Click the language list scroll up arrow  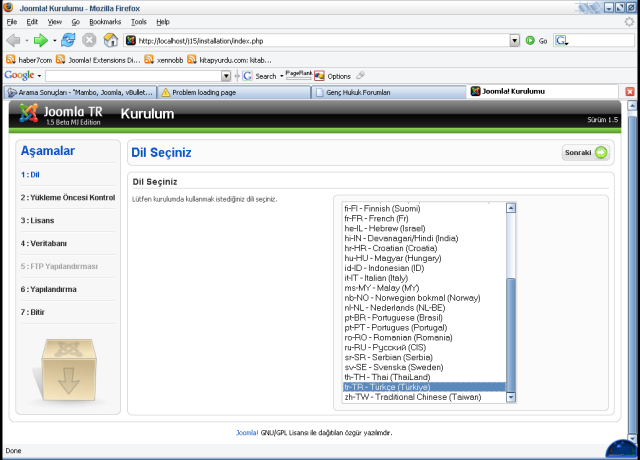coord(511,208)
